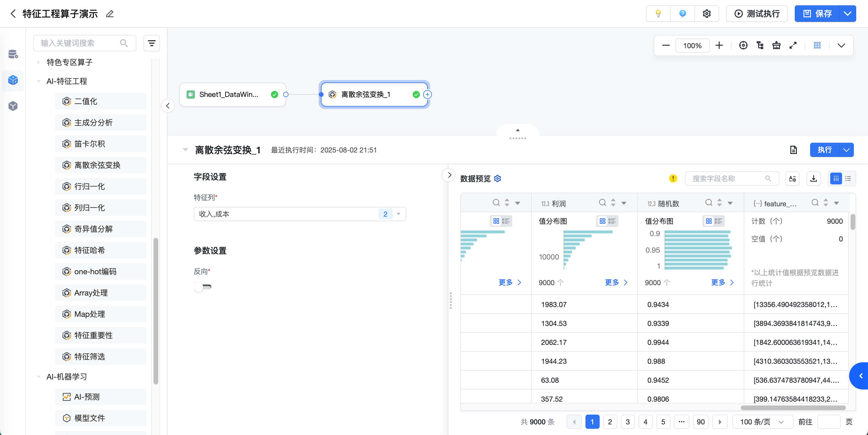
Task: Click the filter icon beside operator search
Action: point(152,43)
